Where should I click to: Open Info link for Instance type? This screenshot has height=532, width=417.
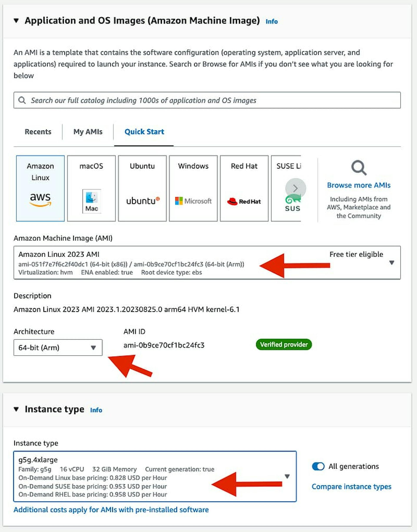96,410
